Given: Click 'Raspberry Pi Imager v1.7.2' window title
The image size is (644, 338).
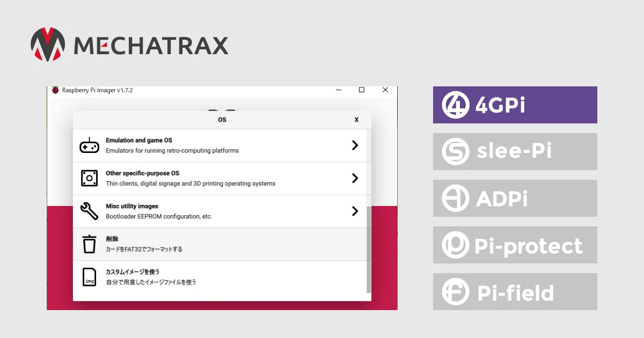Looking at the screenshot, I should pos(98,90).
